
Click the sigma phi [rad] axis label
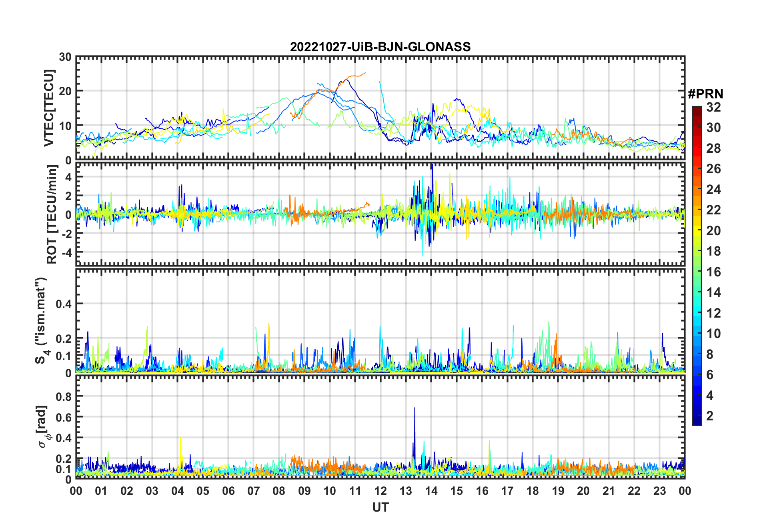coord(43,427)
